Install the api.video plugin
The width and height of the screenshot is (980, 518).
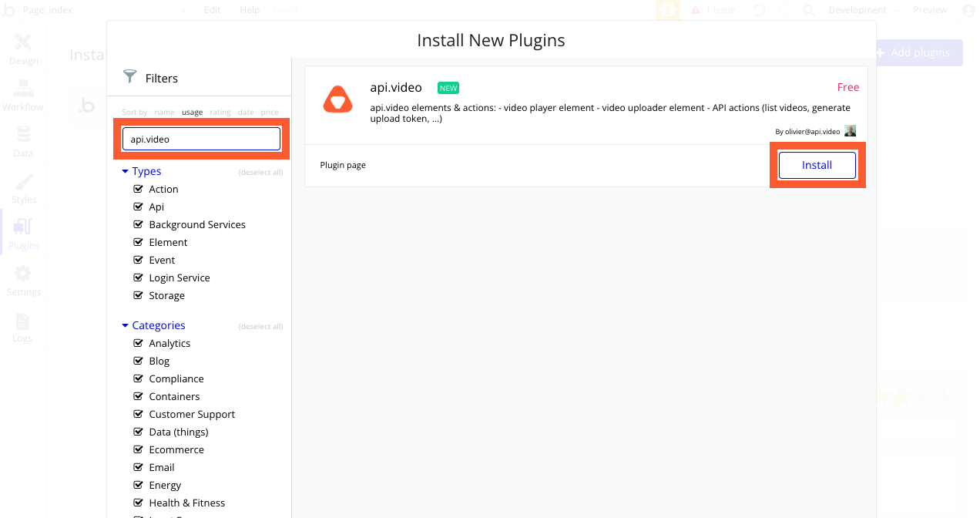[817, 165]
